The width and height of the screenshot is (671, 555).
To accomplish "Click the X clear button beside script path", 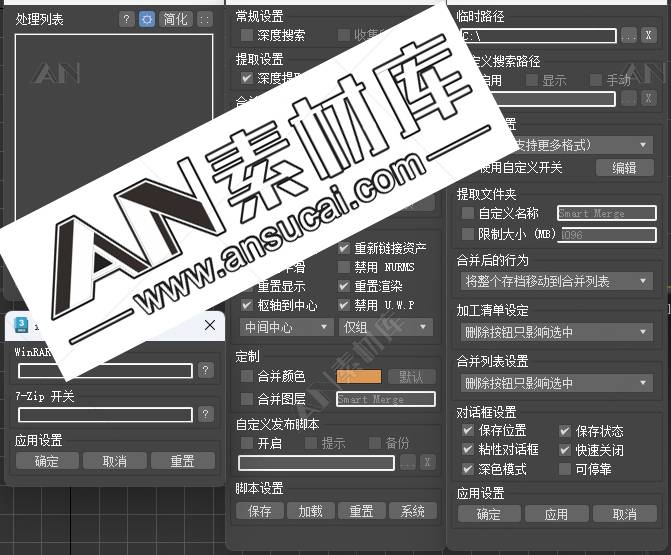I will point(428,463).
